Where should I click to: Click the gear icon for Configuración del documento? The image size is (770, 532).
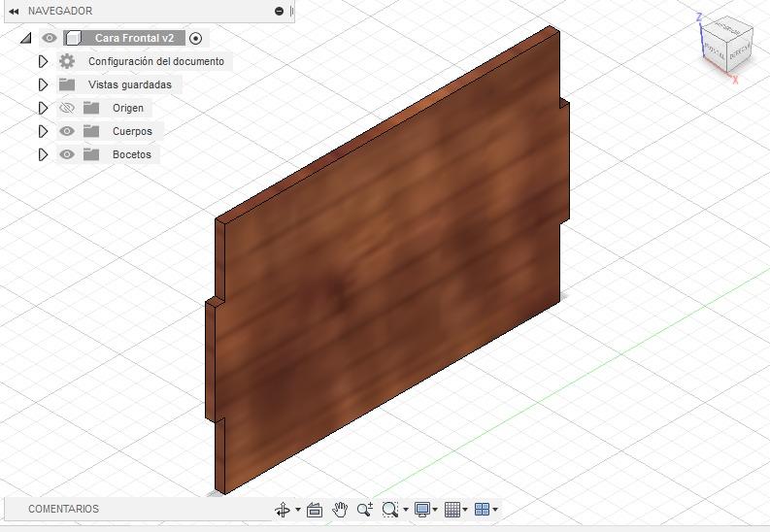[x=67, y=61]
